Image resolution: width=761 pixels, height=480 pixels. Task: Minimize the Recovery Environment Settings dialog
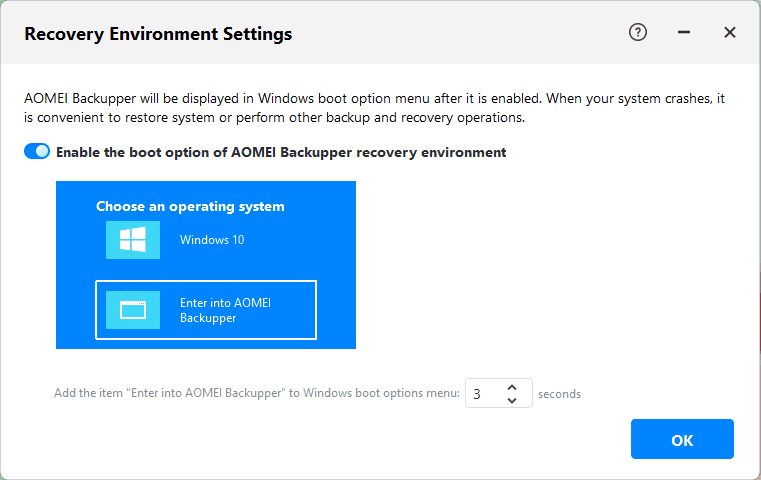pos(684,33)
